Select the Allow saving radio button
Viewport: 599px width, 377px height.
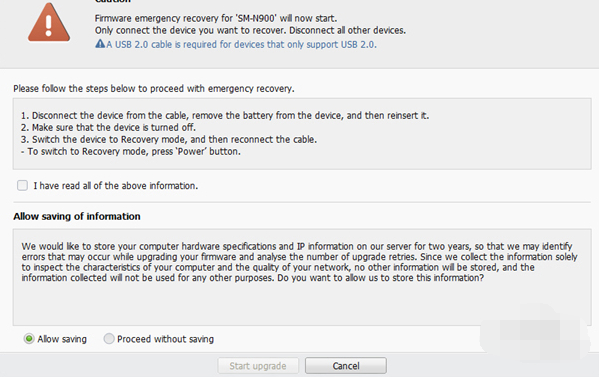pos(29,339)
